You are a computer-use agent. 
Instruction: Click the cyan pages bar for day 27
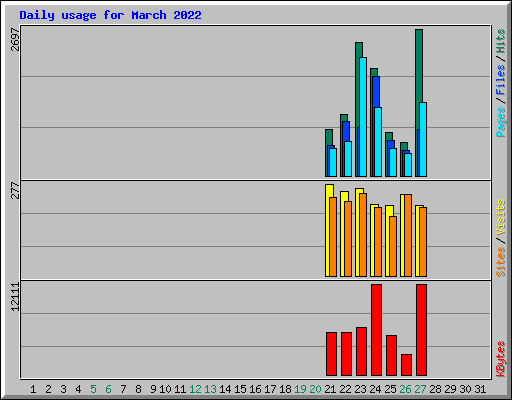pyautogui.click(x=423, y=139)
